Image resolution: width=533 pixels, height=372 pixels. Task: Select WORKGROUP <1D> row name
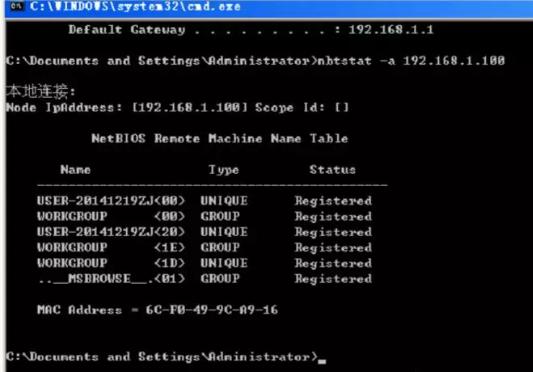pyautogui.click(x=111, y=263)
